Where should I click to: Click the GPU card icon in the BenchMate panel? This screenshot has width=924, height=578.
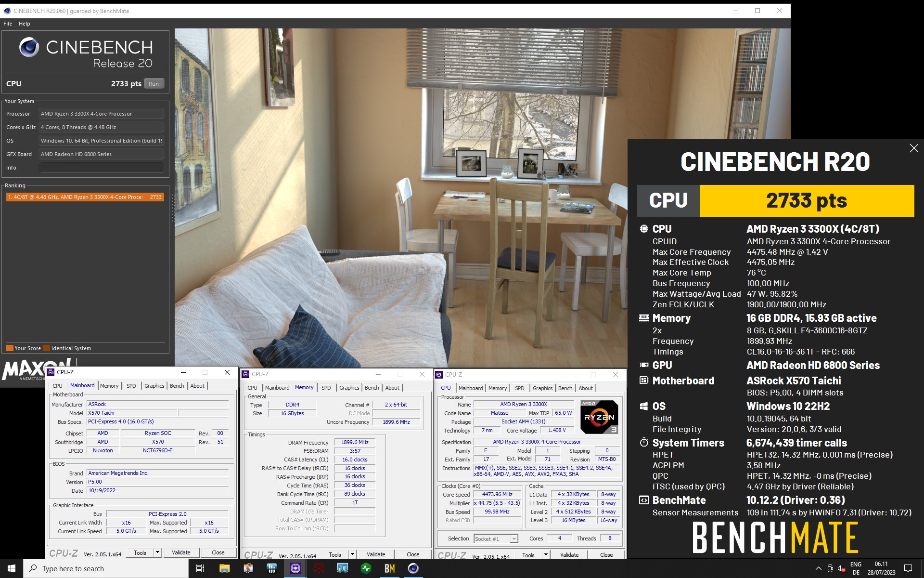pyautogui.click(x=644, y=365)
